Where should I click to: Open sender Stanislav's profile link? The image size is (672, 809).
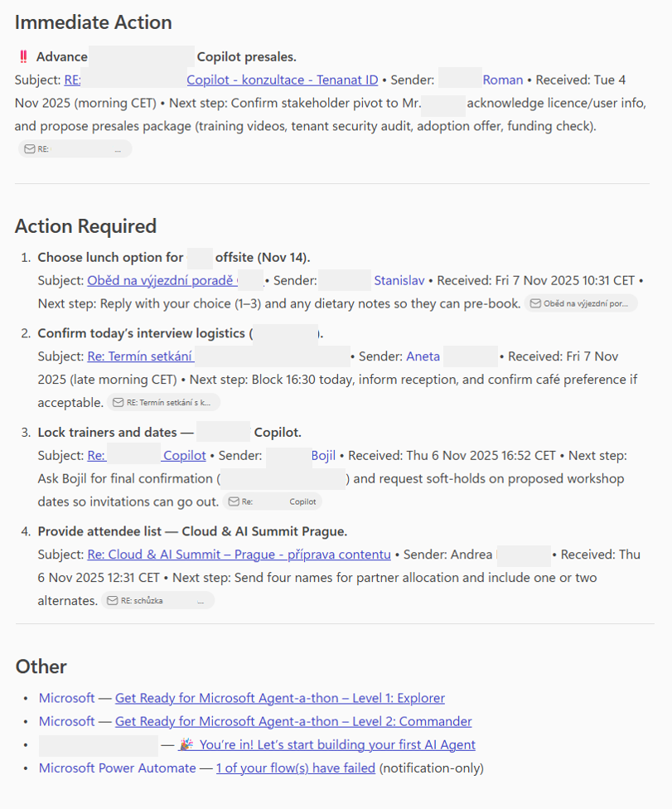[x=399, y=281]
